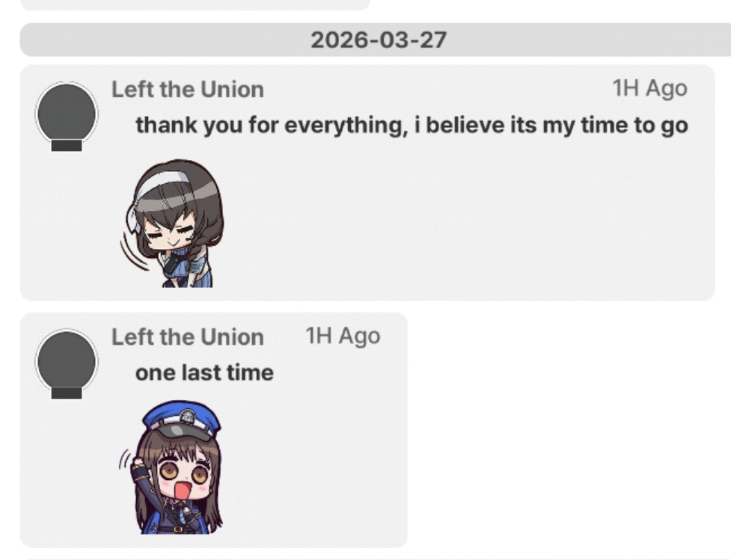731x560 pixels.
Task: Click the dark base under the first avatar
Action: [x=67, y=146]
